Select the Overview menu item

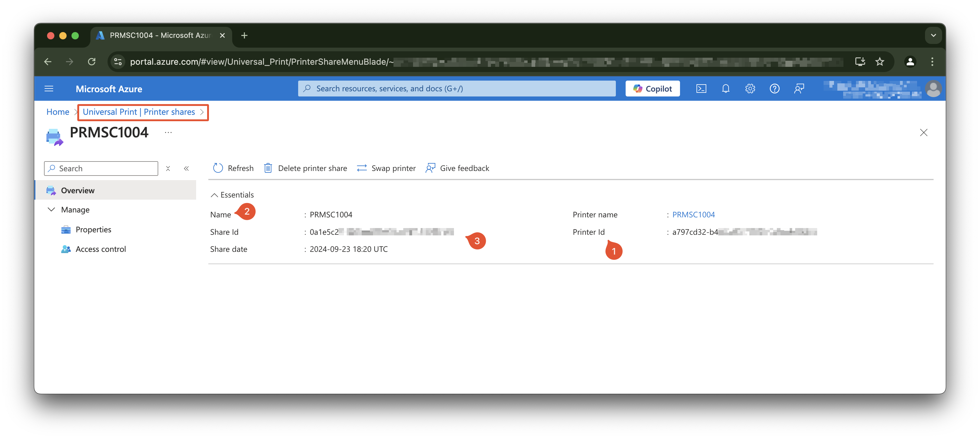click(x=115, y=190)
